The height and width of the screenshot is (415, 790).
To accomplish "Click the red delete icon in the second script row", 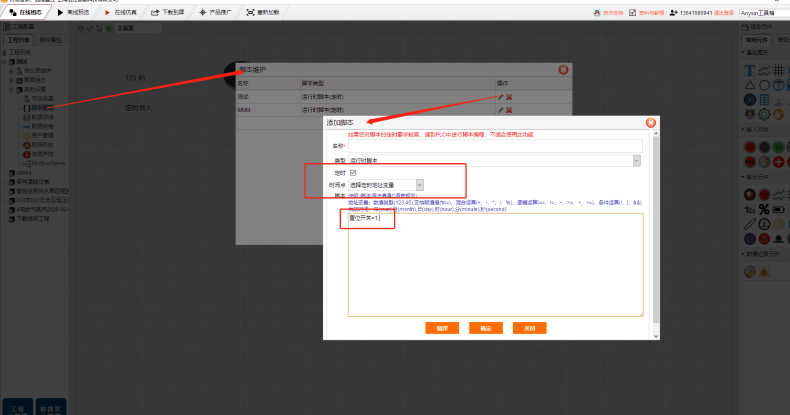I will click(x=509, y=108).
